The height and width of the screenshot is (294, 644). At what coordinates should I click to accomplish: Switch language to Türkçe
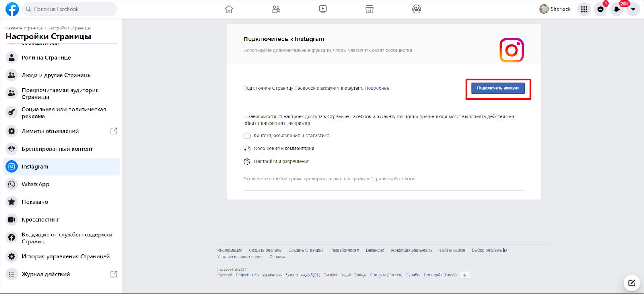click(x=360, y=275)
